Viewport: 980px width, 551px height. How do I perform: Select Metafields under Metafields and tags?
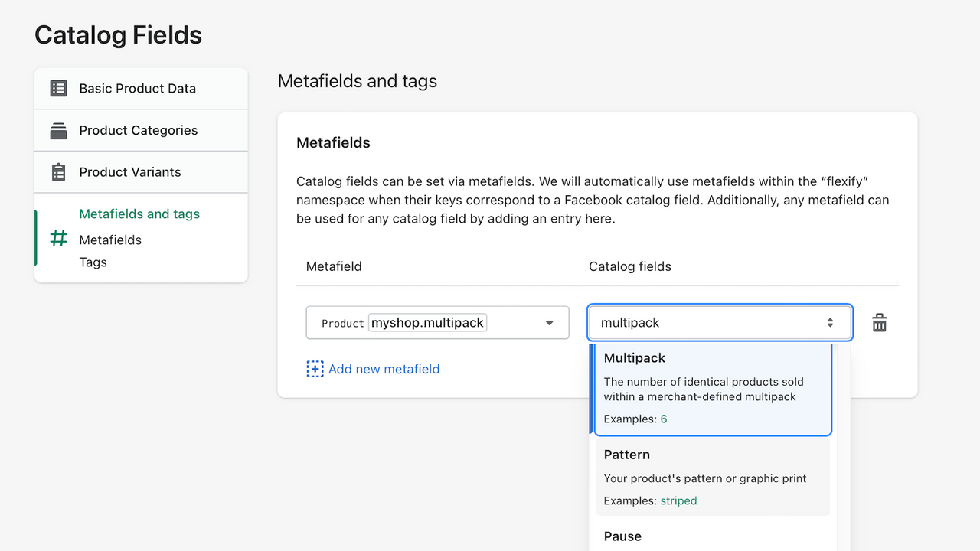click(110, 240)
